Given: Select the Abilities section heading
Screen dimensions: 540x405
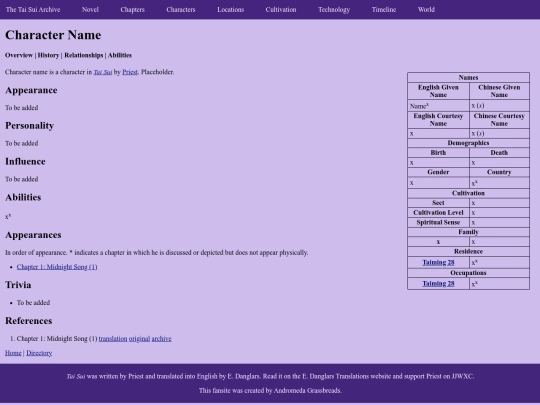Looking at the screenshot, I should pos(23,197).
